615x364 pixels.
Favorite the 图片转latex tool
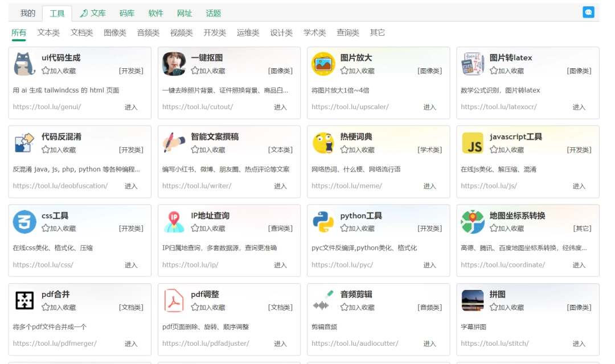tap(507, 71)
